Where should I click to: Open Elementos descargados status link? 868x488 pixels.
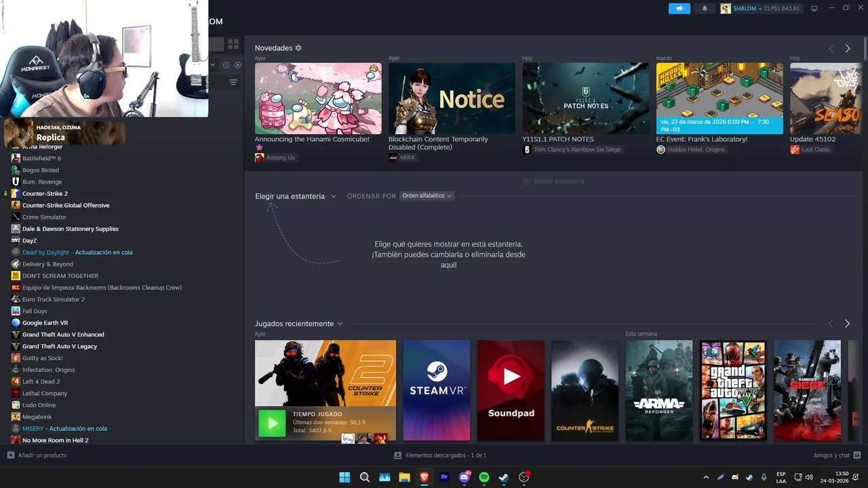[x=446, y=455]
